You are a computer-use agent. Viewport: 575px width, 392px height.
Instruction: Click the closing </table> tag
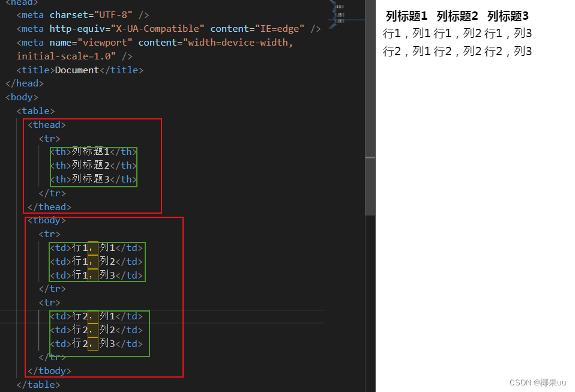tap(38, 385)
